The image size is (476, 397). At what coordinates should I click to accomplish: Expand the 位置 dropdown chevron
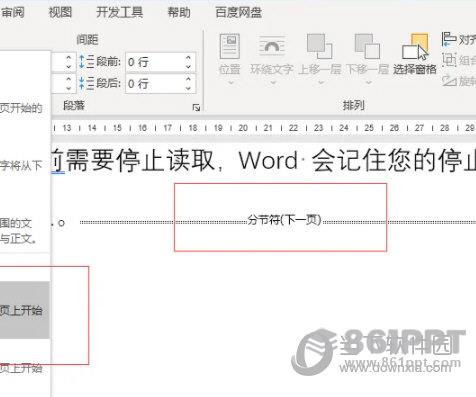(230, 82)
